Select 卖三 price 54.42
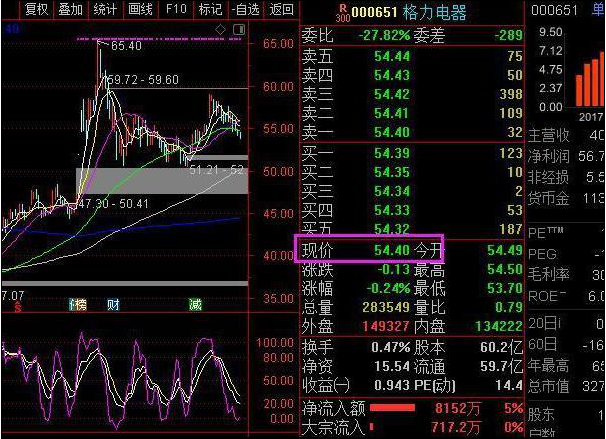 click(x=392, y=94)
